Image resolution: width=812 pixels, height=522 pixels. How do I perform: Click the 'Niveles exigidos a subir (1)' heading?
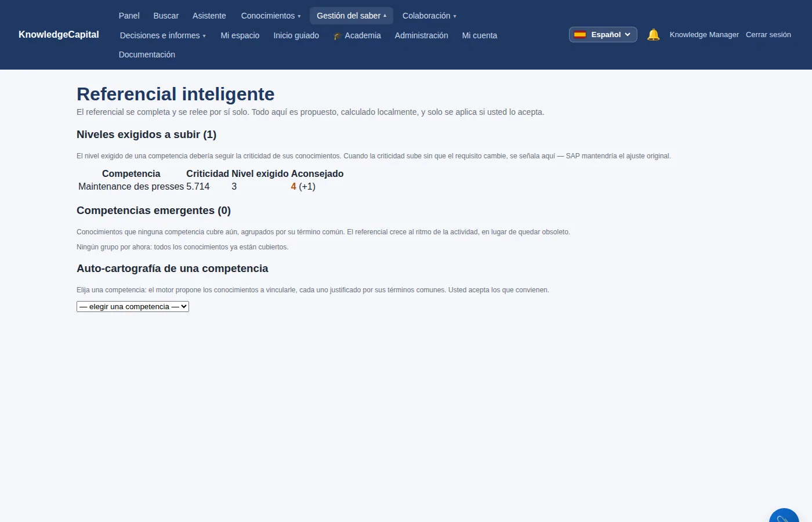pos(147,135)
